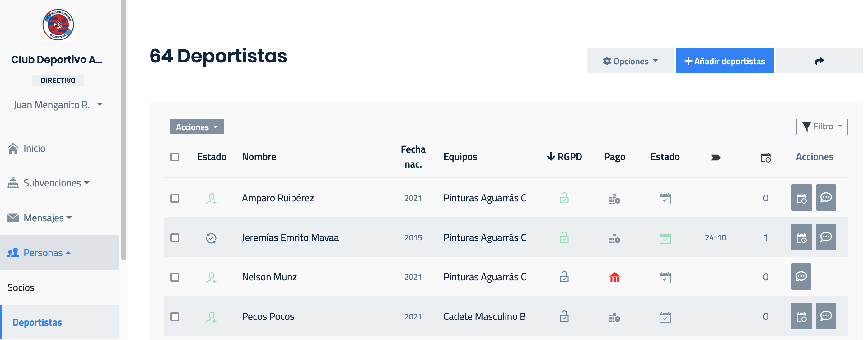Click red bank payment icon for Nelson Munz
Image resolution: width=868 pixels, height=340 pixels.
click(x=614, y=278)
